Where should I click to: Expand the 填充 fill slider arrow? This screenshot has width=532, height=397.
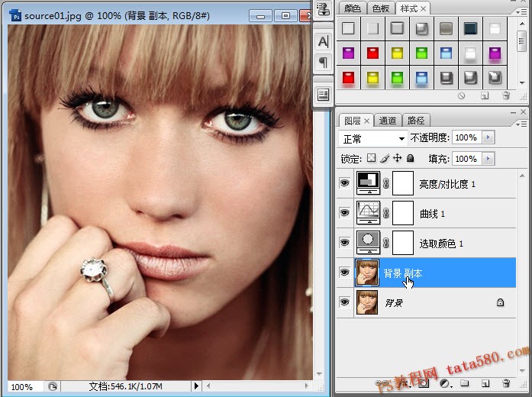tap(488, 159)
